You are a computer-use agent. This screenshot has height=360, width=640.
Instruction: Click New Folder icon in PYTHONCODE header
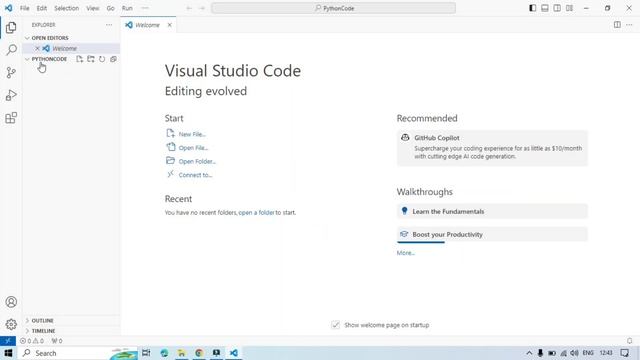pos(91,59)
